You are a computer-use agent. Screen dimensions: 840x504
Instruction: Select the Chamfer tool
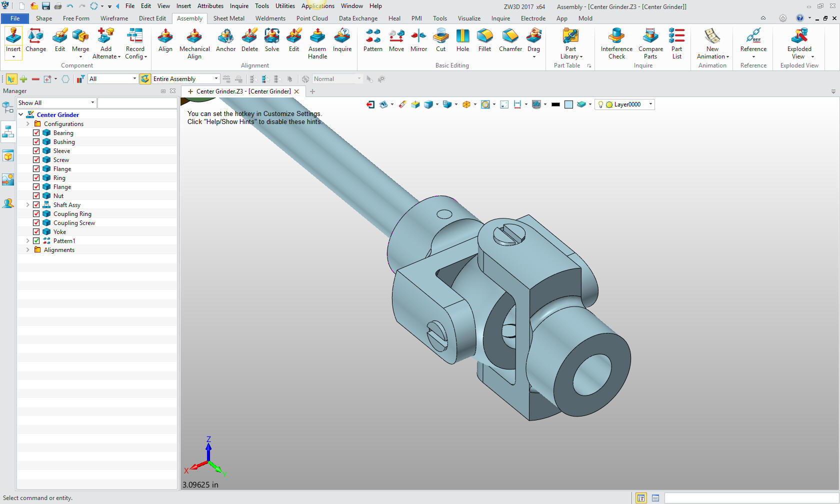pyautogui.click(x=510, y=40)
